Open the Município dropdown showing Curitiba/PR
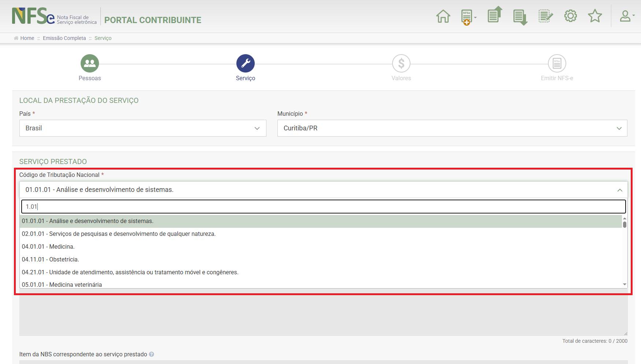Image resolution: width=641 pixels, height=364 pixels. pyautogui.click(x=452, y=128)
